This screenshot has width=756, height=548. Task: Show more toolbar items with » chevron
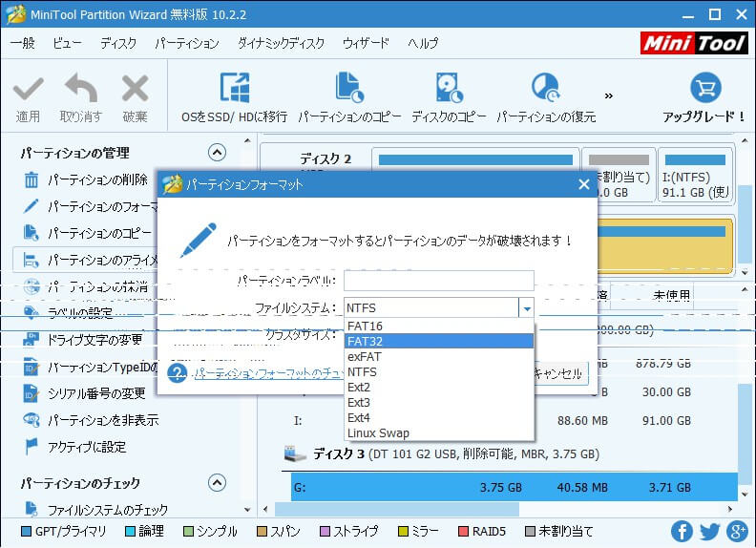608,96
